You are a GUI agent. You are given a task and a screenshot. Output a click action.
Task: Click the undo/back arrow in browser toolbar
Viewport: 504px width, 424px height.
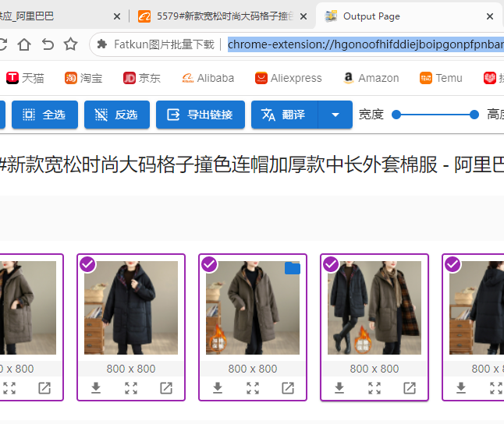coord(48,44)
